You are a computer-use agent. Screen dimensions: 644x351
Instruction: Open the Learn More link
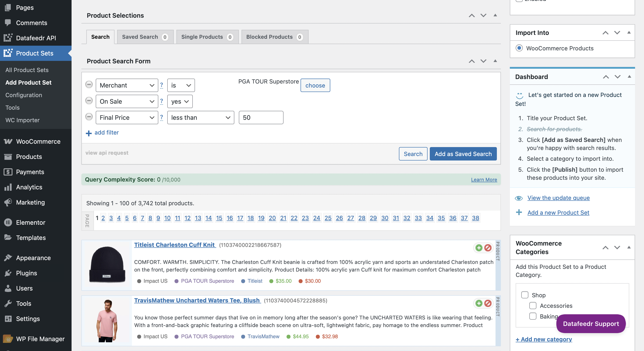pos(484,180)
